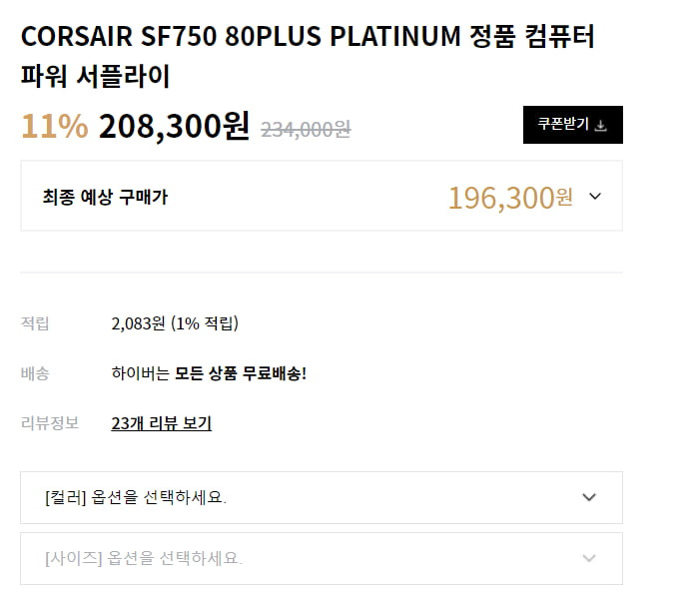Click the struck-through 234,000원 original price
This screenshot has height=601, width=700.
point(306,130)
